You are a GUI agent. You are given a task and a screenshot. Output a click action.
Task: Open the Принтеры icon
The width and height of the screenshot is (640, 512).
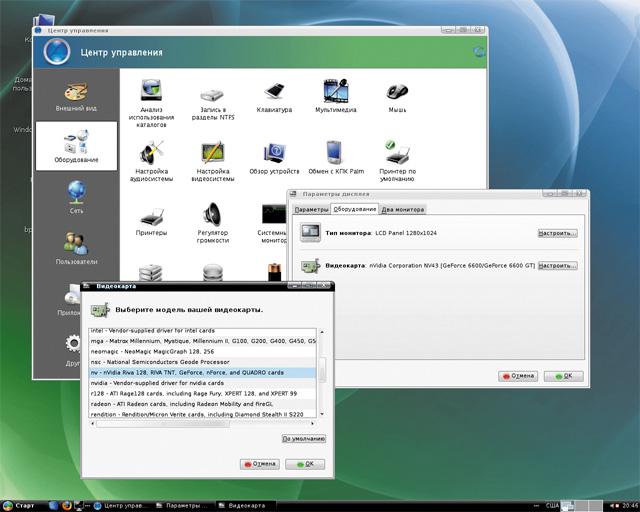tap(151, 221)
